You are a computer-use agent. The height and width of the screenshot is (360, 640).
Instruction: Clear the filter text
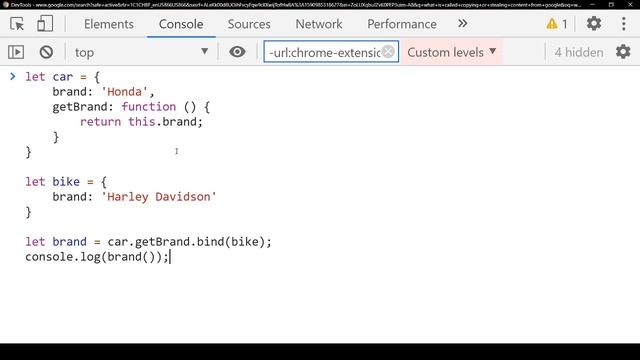tap(389, 52)
